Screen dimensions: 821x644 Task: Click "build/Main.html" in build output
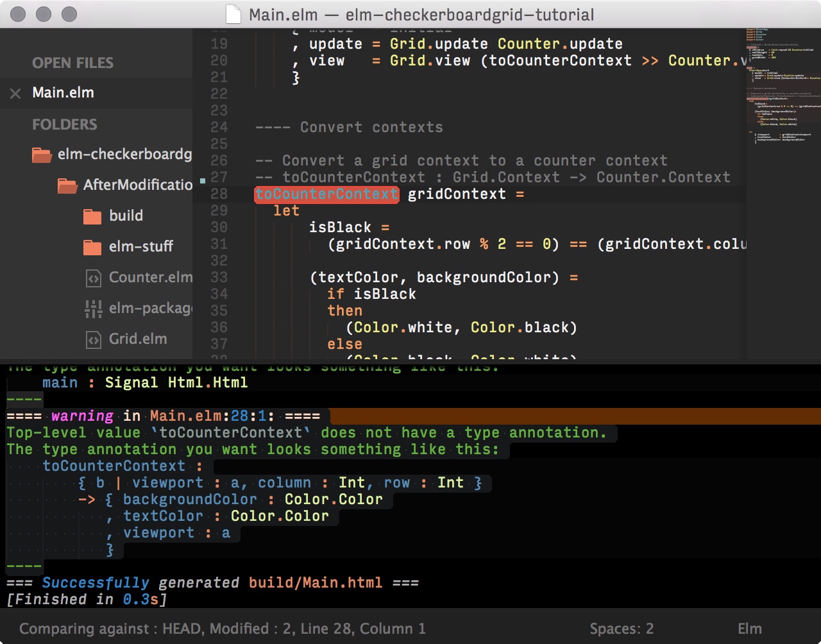click(x=316, y=583)
